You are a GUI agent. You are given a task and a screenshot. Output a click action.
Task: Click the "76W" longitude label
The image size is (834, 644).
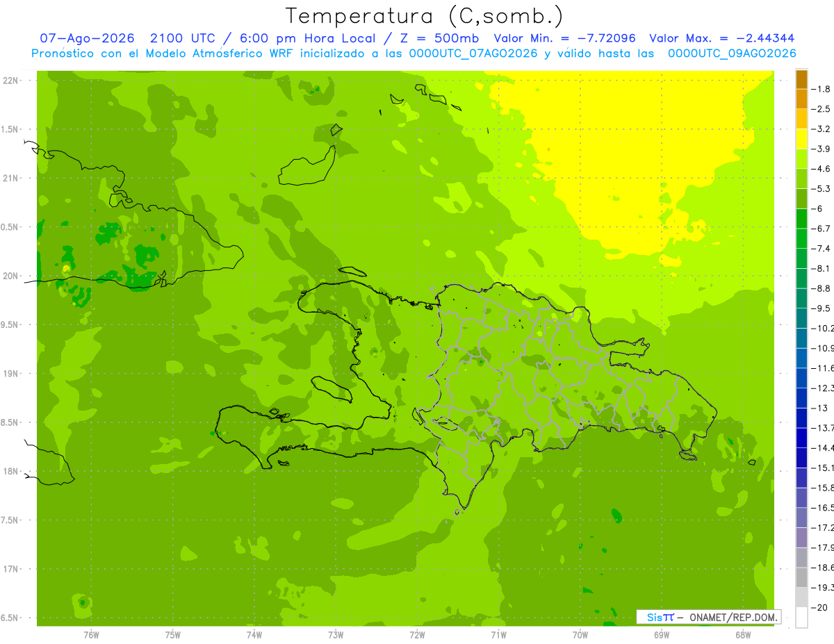click(x=91, y=635)
